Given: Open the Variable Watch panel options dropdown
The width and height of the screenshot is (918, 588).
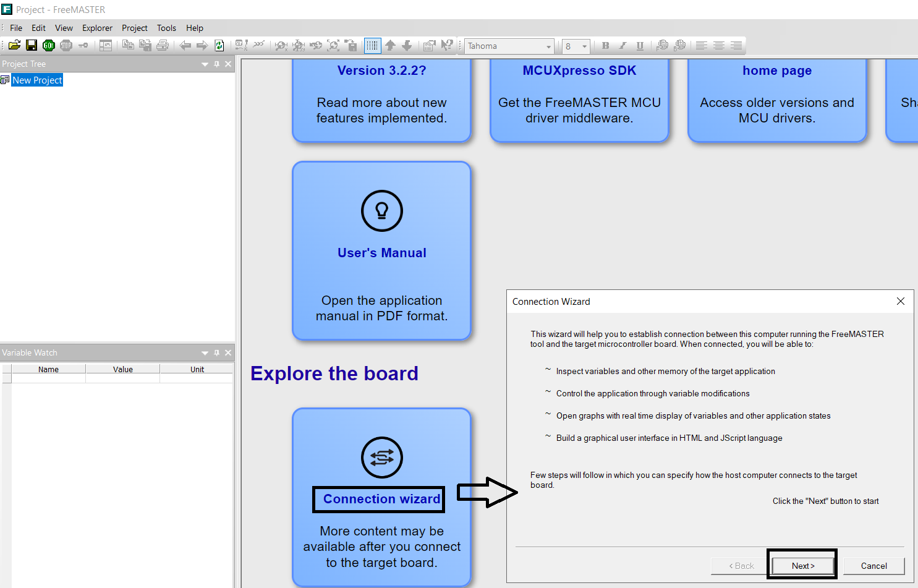Looking at the screenshot, I should tap(205, 353).
